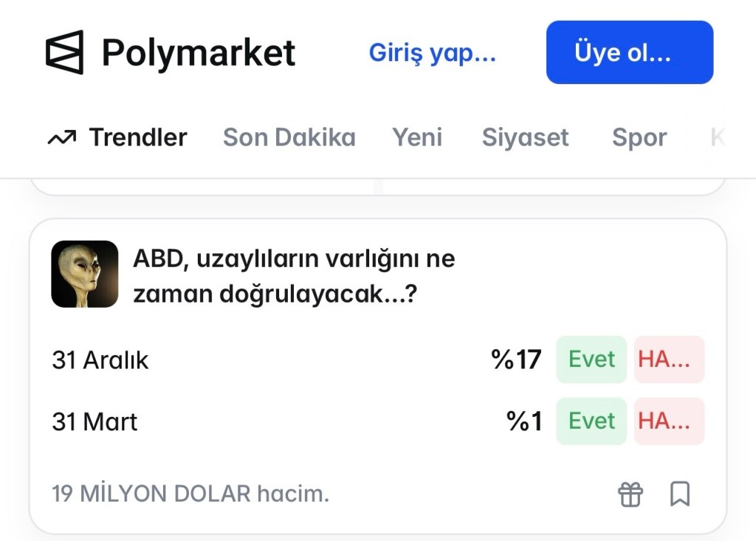Click the 31 Aralık outcome label
Image resolution: width=756 pixels, height=541 pixels.
click(100, 360)
